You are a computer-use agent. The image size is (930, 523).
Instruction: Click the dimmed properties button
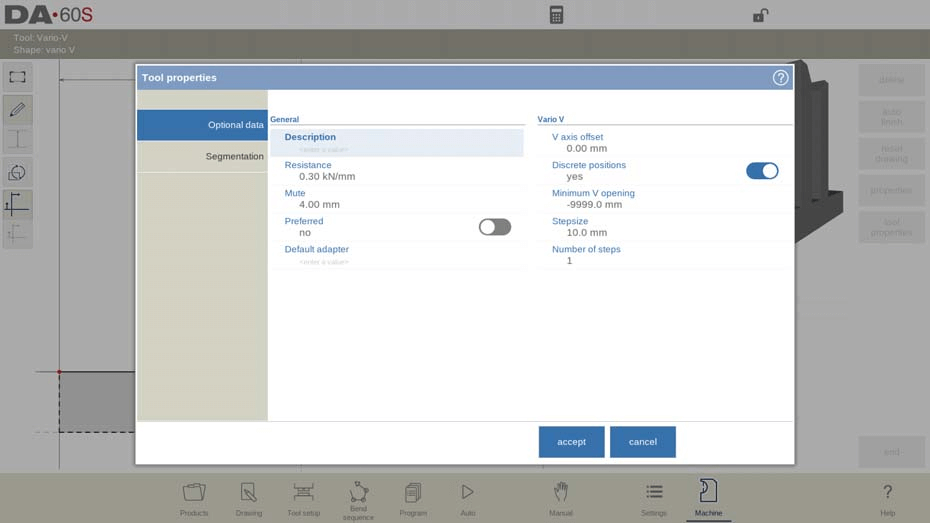pos(891,190)
